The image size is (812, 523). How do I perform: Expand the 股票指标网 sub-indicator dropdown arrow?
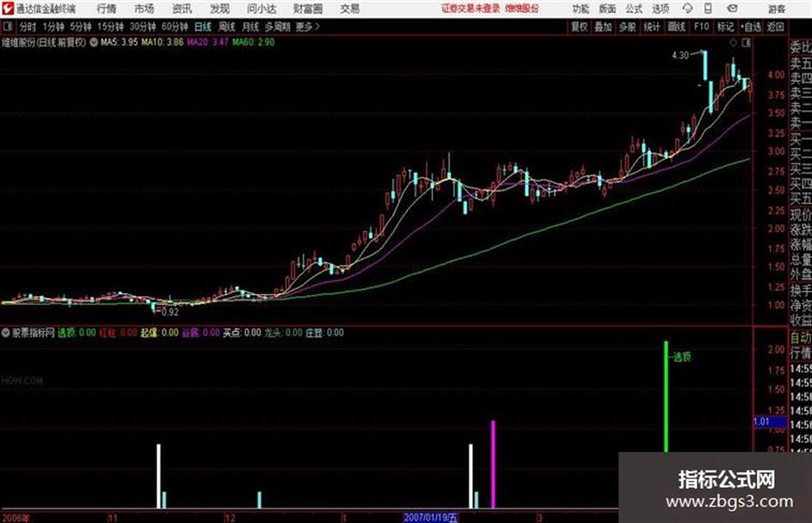click(x=6, y=333)
